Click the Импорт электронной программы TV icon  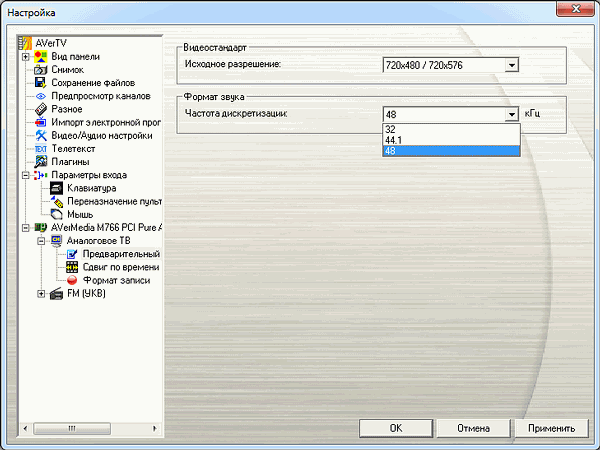pos(41,122)
